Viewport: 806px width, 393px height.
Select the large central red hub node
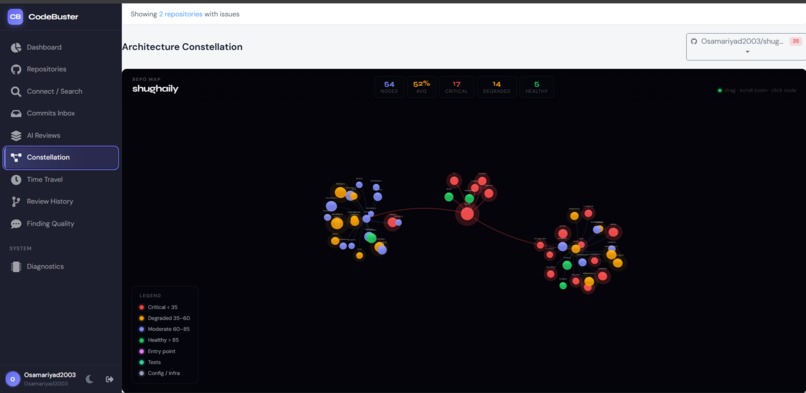[467, 214]
